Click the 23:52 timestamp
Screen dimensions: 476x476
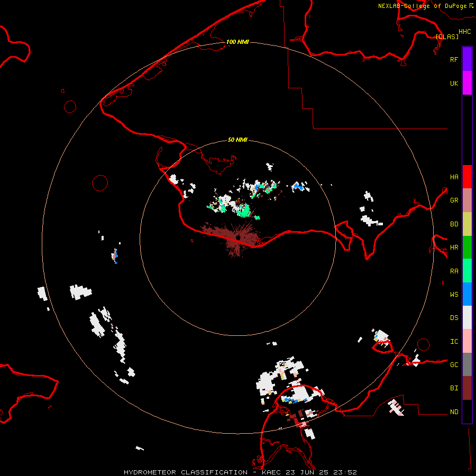tap(345, 472)
